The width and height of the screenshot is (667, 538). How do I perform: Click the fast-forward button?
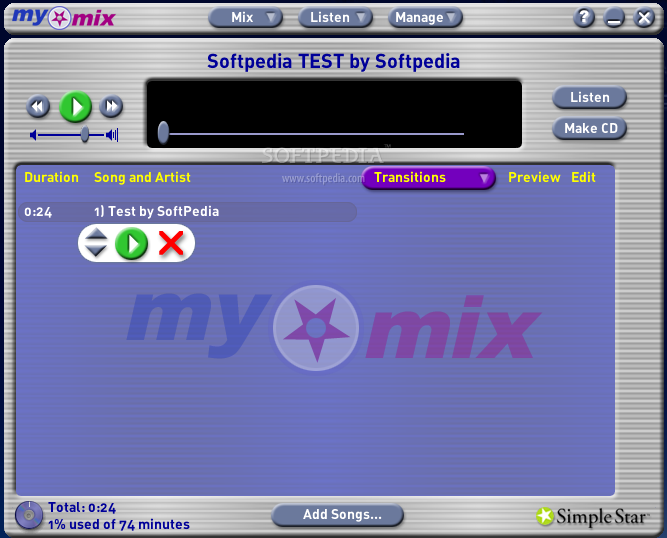(111, 106)
